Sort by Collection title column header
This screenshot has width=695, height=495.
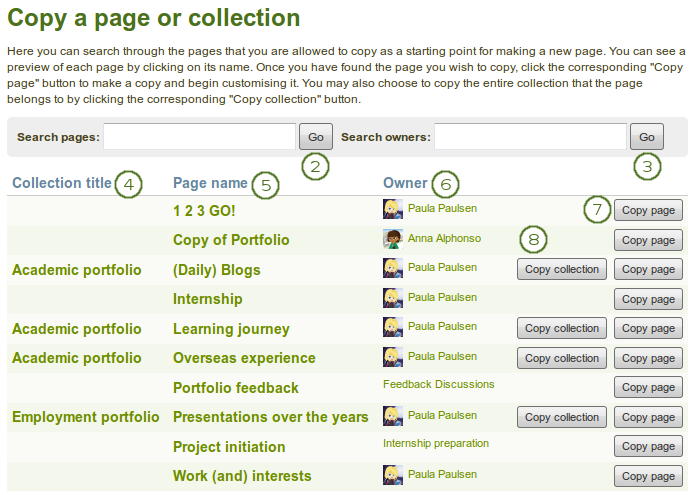(62, 183)
